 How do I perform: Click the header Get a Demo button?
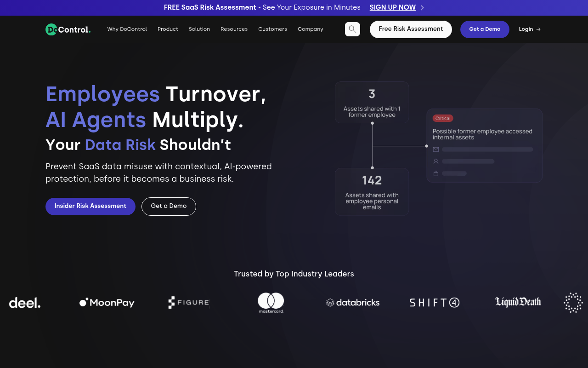click(485, 29)
